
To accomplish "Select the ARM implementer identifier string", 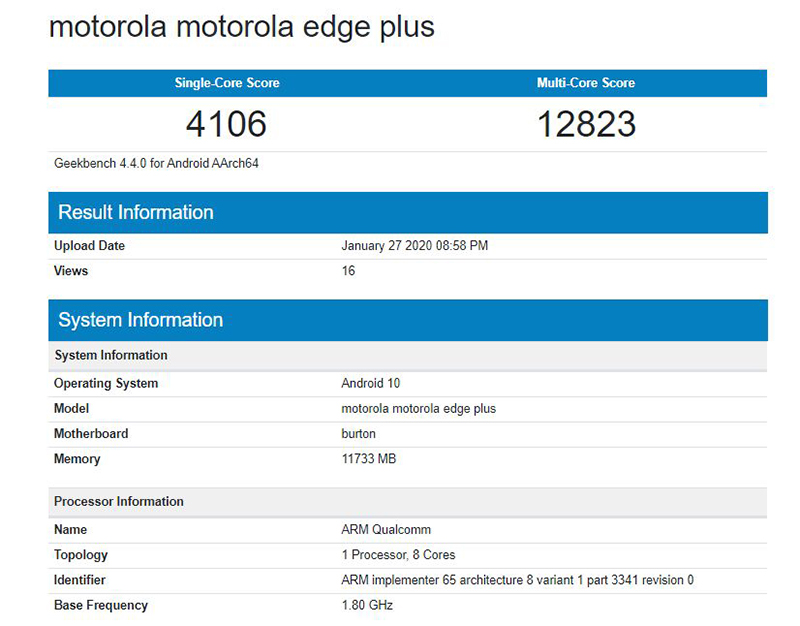I will [x=517, y=580].
